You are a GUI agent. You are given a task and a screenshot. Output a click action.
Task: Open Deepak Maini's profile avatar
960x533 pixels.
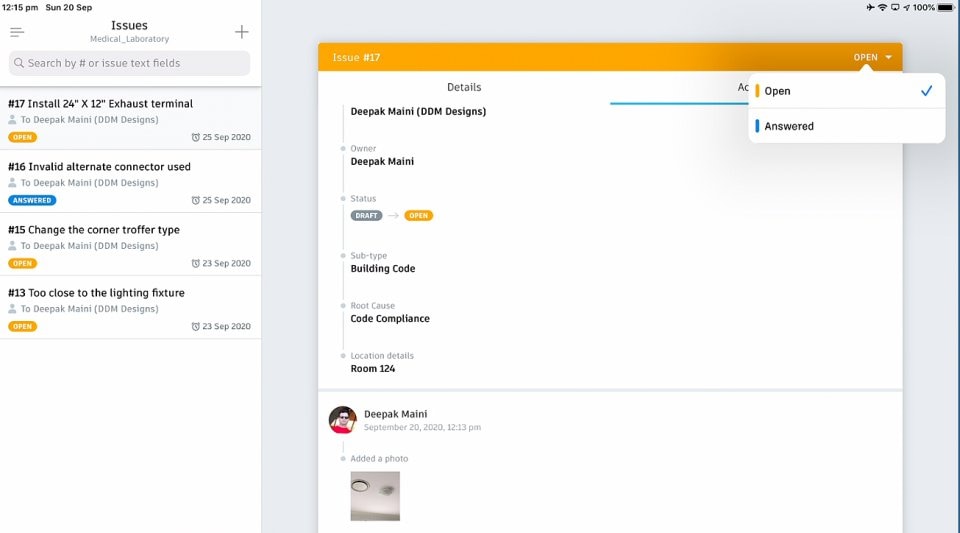click(343, 420)
